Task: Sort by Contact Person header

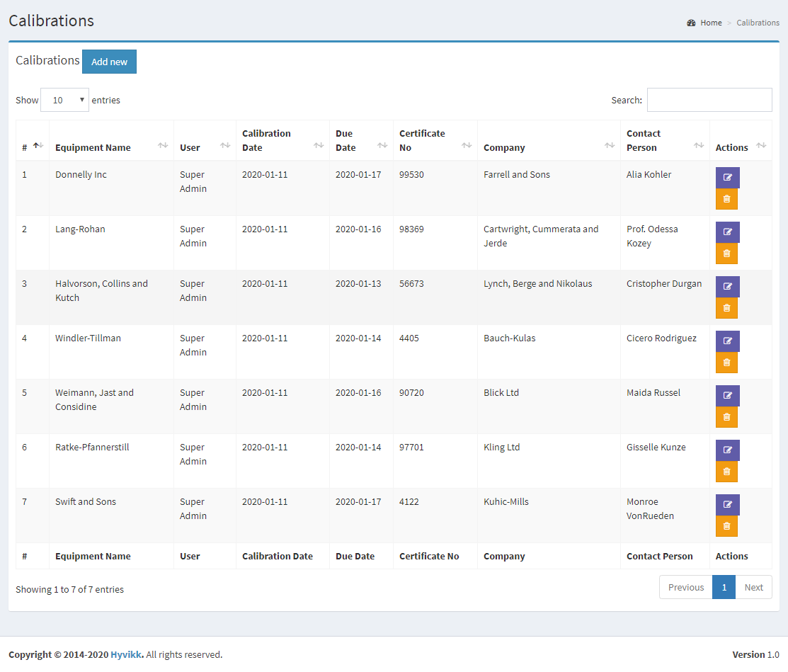Action: (665, 141)
